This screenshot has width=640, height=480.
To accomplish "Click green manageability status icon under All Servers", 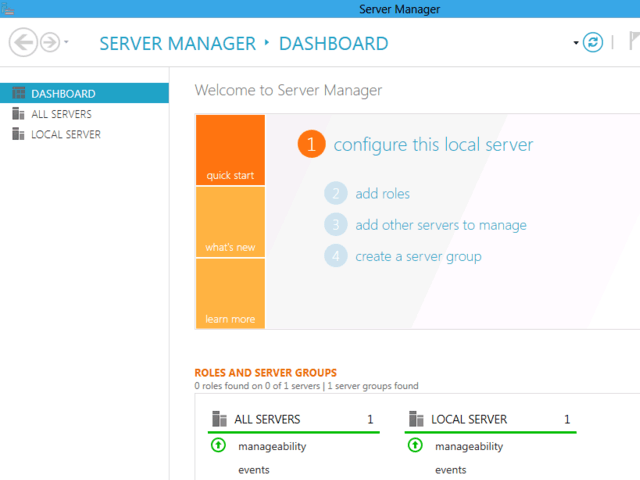I will [218, 445].
